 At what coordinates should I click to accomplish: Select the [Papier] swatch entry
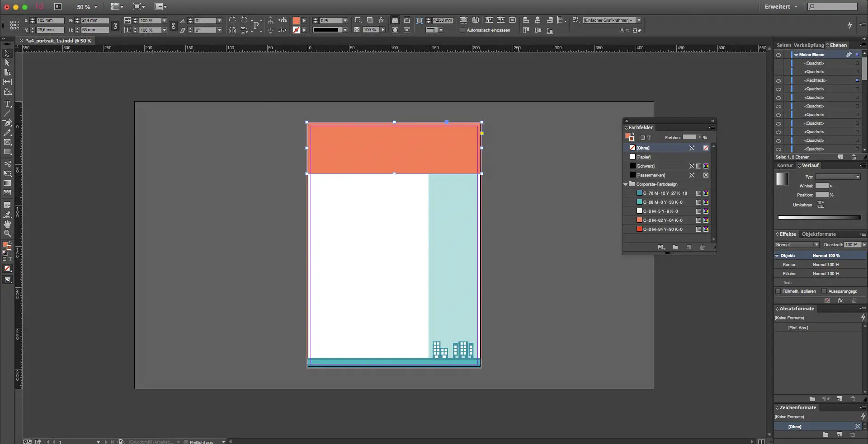643,157
